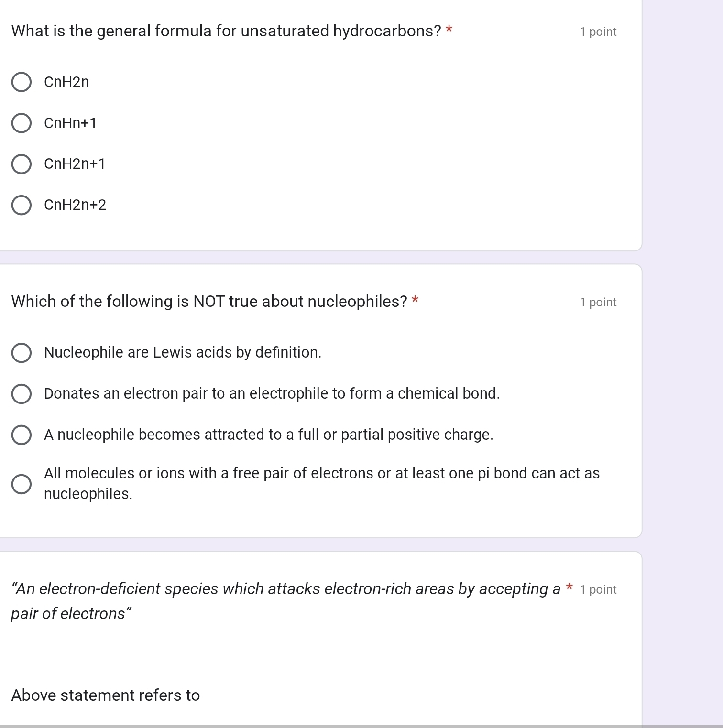This screenshot has height=728, width=723.
Task: Click the electron-deficient species question text
Action: pos(285,589)
